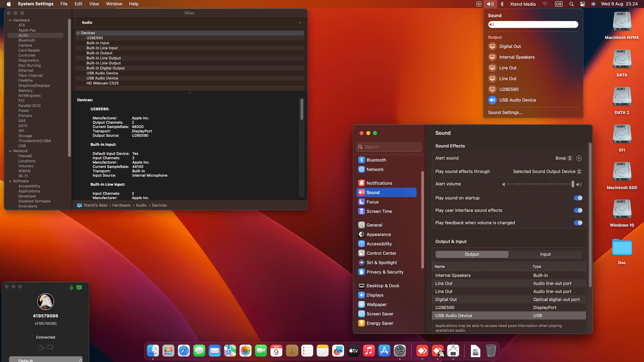Viewport: 644px width, 362px height.
Task: Open the Edit menu
Action: (78, 4)
